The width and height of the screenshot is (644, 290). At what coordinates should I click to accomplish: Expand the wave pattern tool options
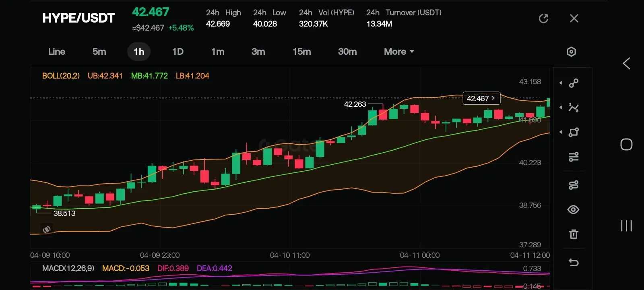click(561, 108)
